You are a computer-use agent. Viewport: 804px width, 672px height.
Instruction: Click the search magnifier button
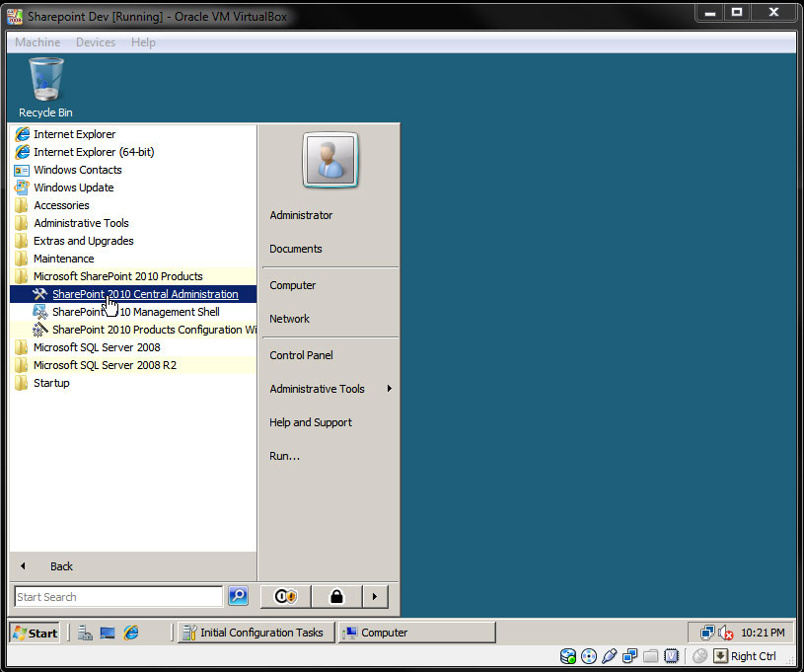click(238, 596)
